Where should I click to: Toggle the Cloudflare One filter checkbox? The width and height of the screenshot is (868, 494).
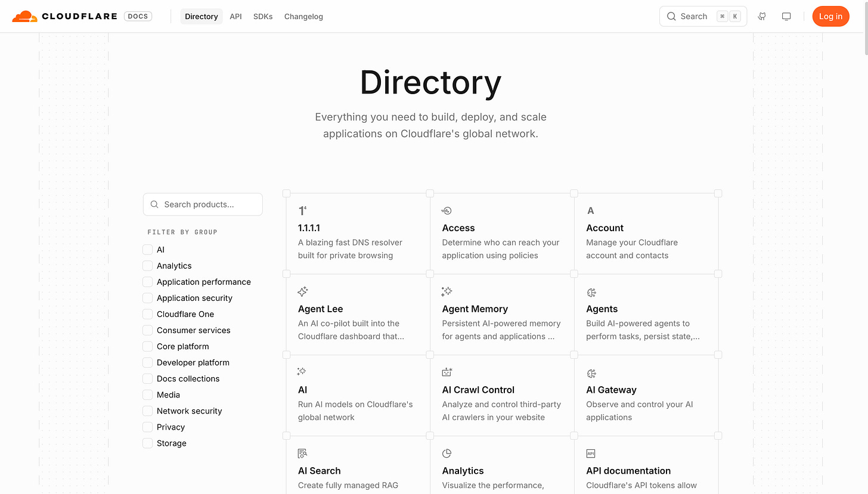(x=148, y=314)
